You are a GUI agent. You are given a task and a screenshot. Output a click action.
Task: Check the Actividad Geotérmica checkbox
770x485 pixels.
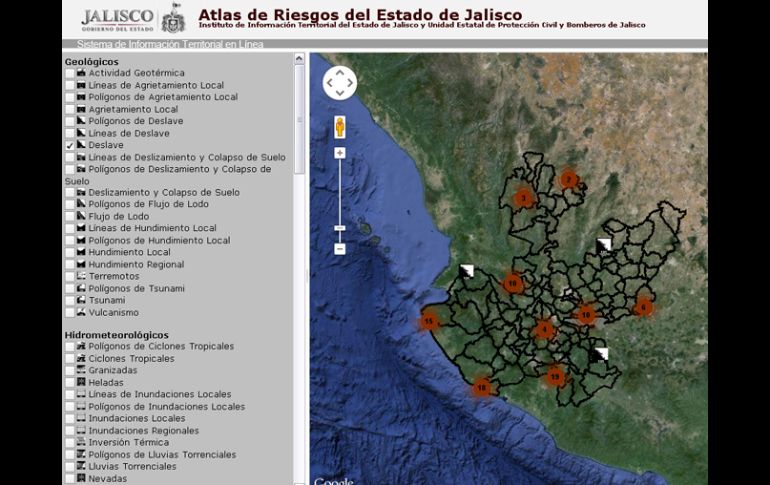70,73
